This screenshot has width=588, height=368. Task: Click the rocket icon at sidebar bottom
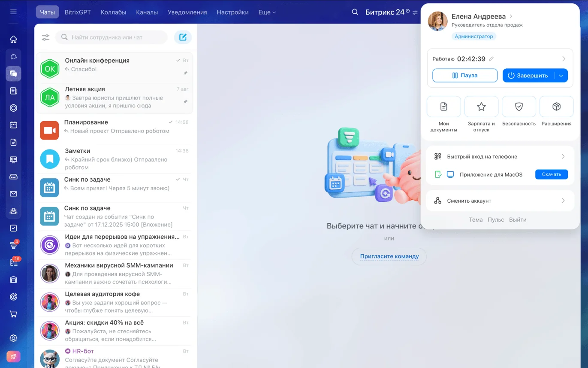[x=13, y=356]
